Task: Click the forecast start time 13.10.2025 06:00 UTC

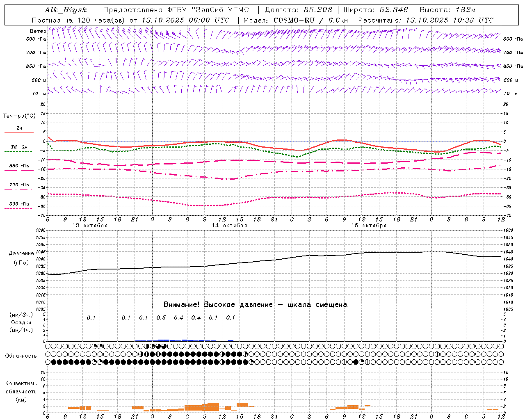Action: coord(185,20)
